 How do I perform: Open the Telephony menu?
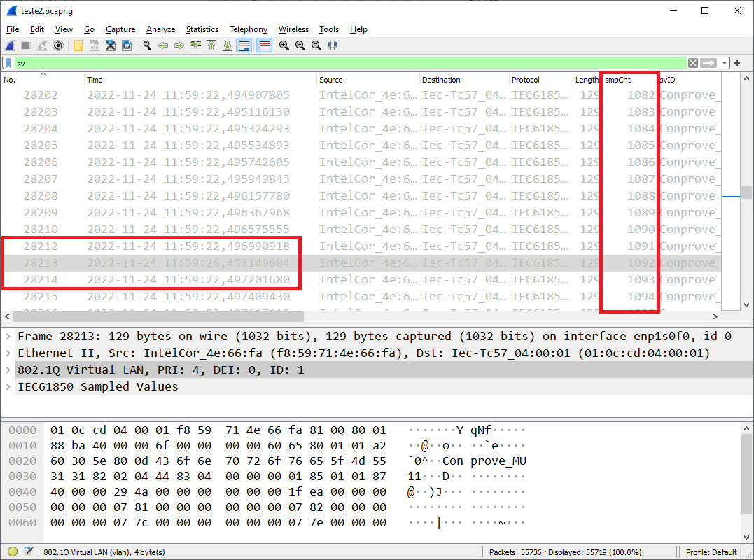point(249,29)
